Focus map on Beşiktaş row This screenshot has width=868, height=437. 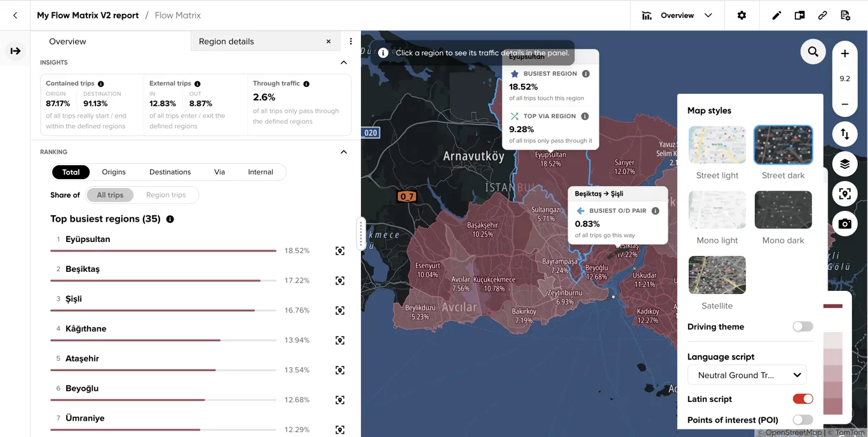[x=340, y=281]
